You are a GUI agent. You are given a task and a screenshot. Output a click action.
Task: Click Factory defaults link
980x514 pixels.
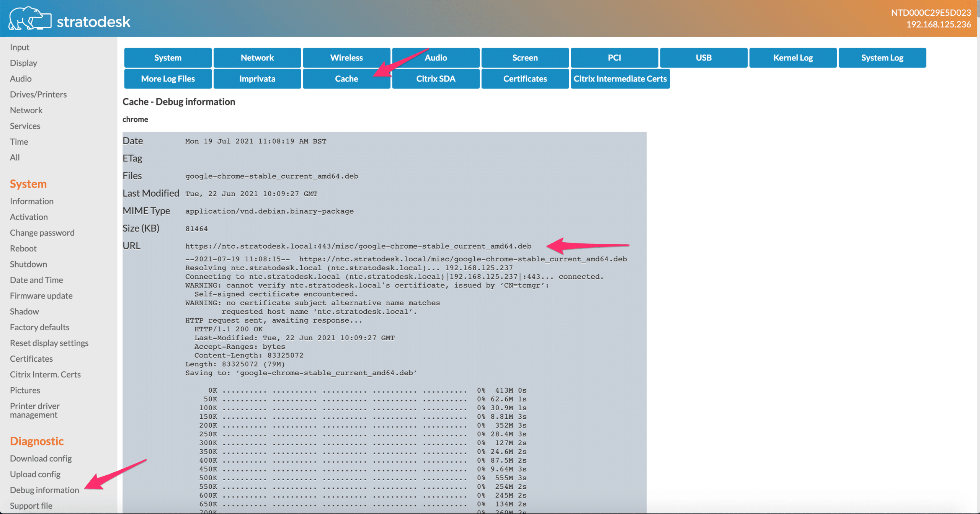click(x=40, y=327)
